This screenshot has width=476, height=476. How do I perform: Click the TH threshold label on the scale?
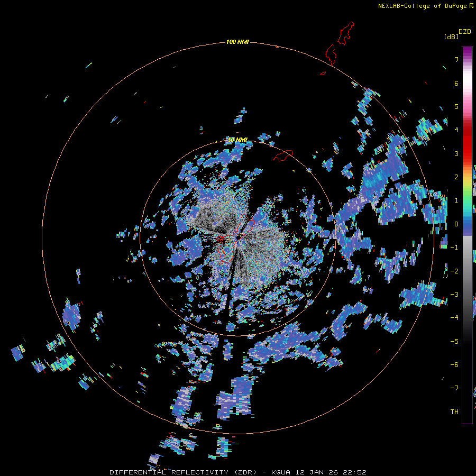click(x=454, y=412)
